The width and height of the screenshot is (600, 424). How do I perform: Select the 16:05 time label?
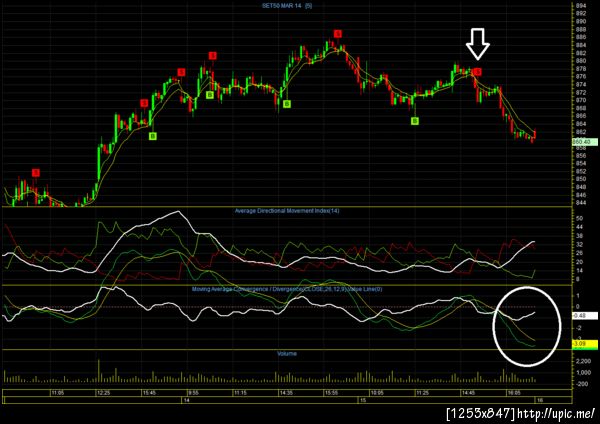coord(514,393)
